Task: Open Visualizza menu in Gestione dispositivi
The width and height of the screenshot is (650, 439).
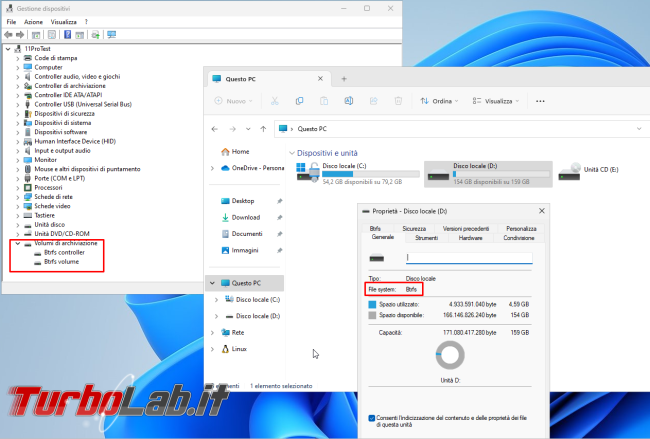Action: [x=63, y=22]
